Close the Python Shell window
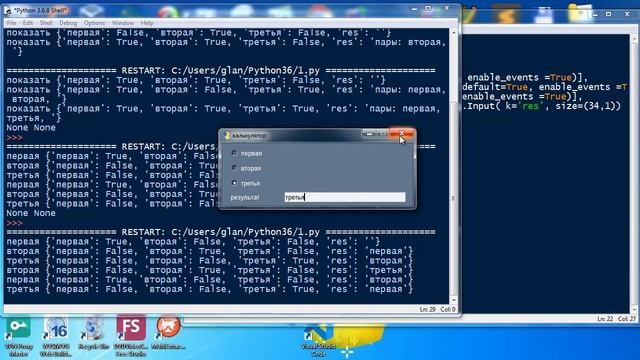The width and height of the screenshot is (640, 360). pyautogui.click(x=447, y=9)
